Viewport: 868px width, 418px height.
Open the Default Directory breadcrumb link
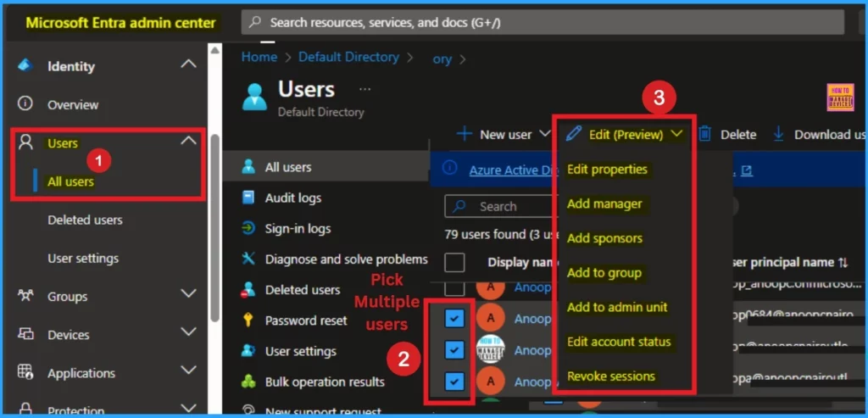348,57
